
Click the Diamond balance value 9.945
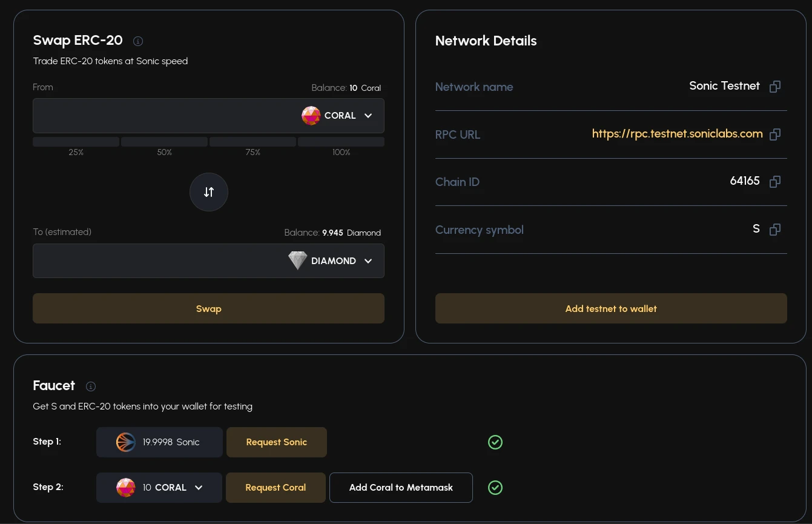[333, 233]
